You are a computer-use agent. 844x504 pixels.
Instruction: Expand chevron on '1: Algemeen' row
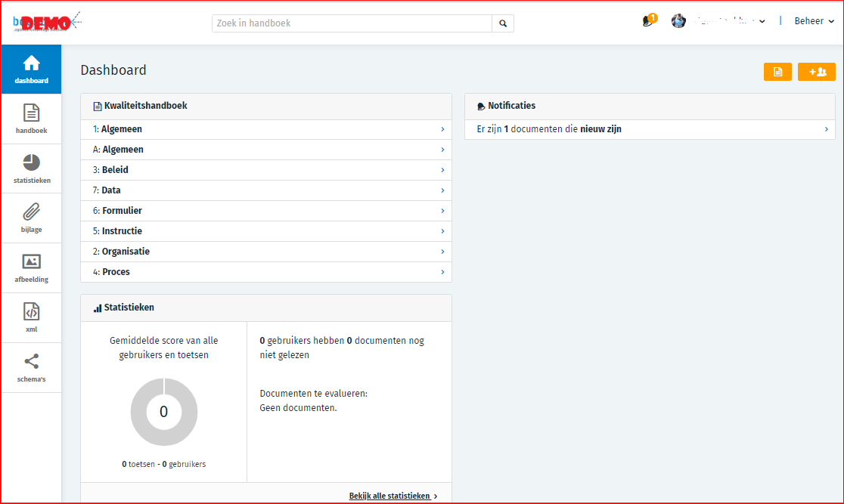click(442, 129)
